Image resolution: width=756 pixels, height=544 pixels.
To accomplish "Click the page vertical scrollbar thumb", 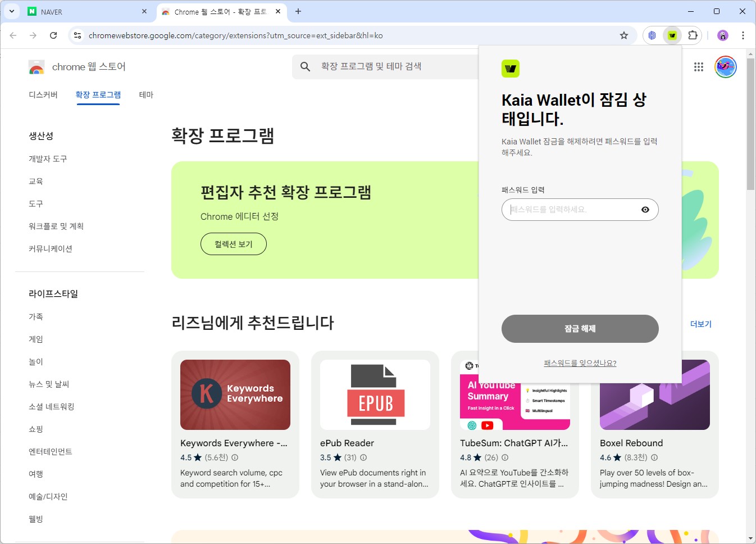I will pyautogui.click(x=750, y=124).
